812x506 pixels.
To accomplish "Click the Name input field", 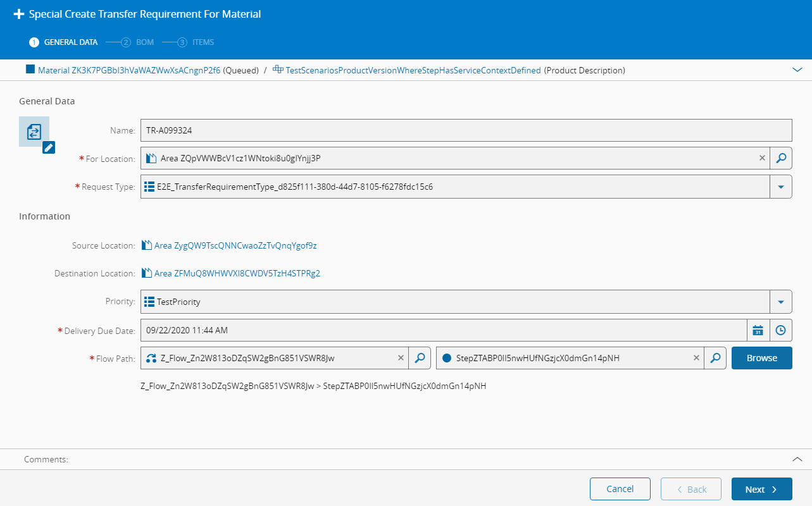I will (466, 130).
